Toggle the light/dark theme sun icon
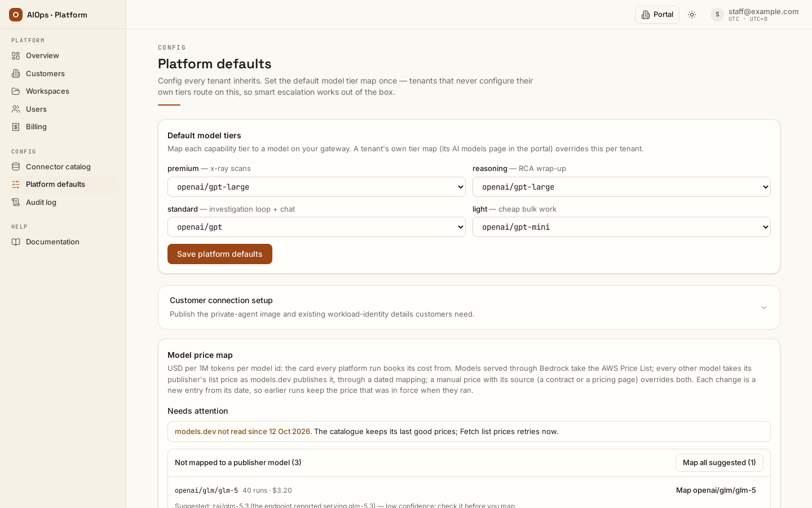The height and width of the screenshot is (508, 812). click(692, 15)
